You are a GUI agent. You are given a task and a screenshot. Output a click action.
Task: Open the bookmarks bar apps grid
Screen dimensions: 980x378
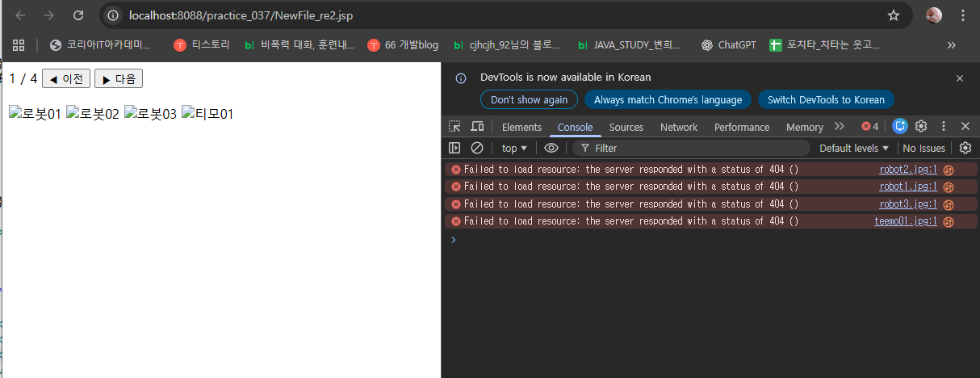[x=19, y=45]
